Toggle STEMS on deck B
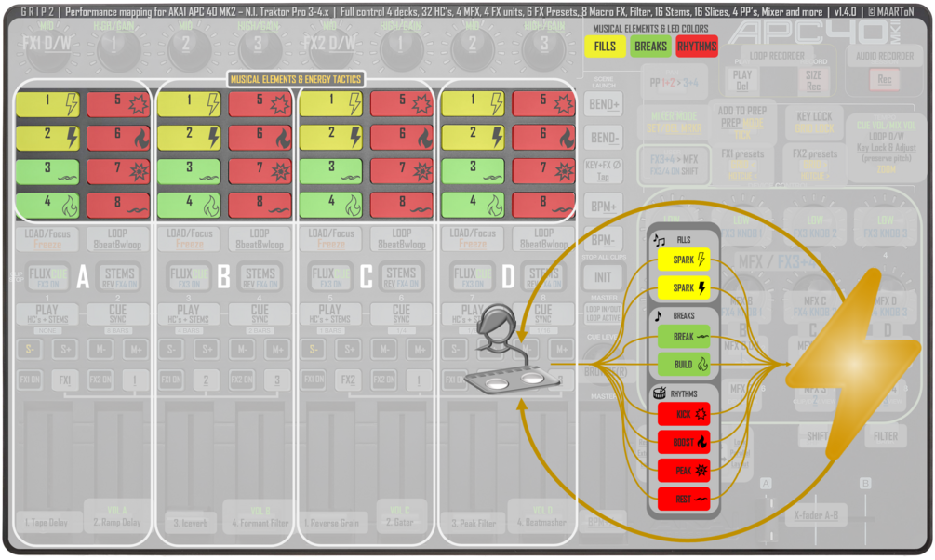935x560 pixels. [261, 277]
